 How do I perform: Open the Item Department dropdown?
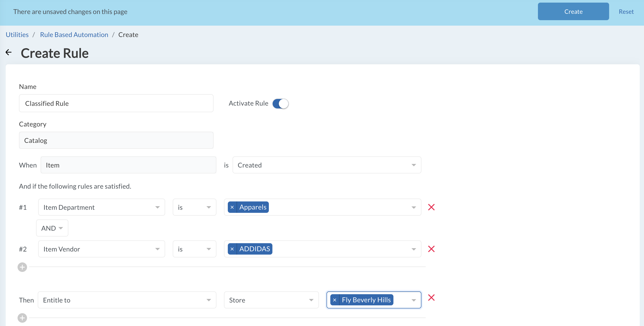click(x=102, y=207)
